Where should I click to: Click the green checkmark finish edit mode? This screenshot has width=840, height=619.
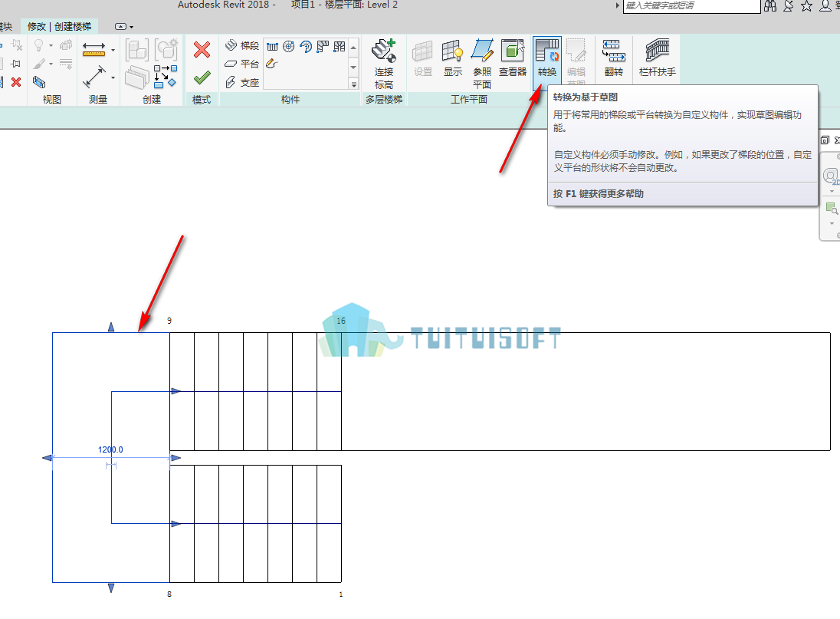(x=202, y=77)
